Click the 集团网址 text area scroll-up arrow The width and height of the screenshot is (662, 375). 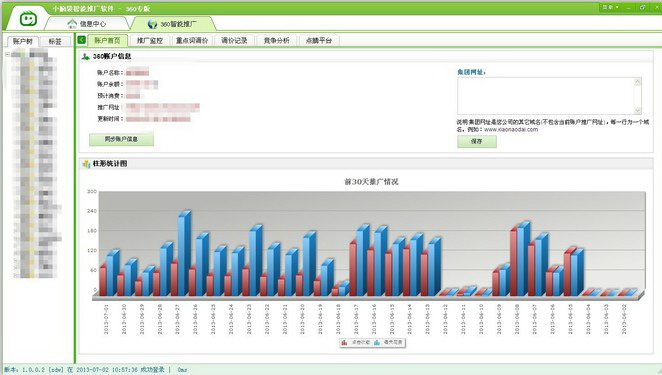tap(638, 82)
